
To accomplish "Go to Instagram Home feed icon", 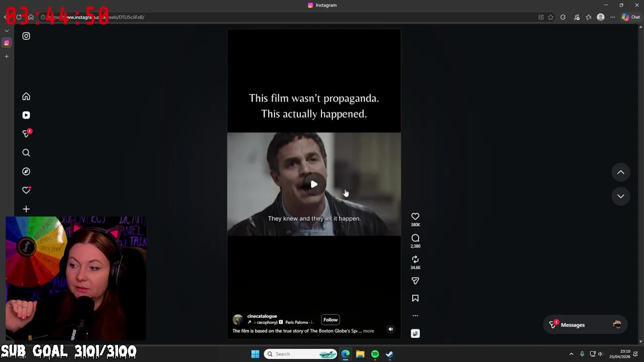I will [26, 97].
